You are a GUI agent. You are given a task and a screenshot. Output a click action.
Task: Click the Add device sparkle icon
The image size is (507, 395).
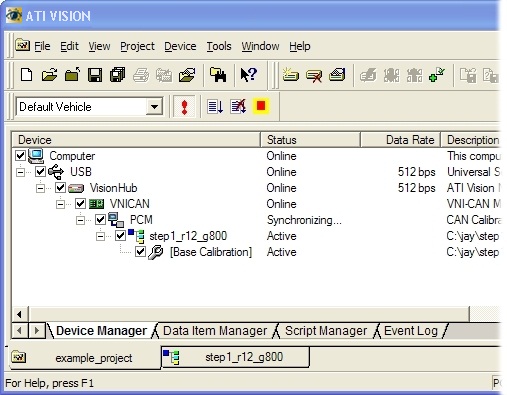[290, 75]
